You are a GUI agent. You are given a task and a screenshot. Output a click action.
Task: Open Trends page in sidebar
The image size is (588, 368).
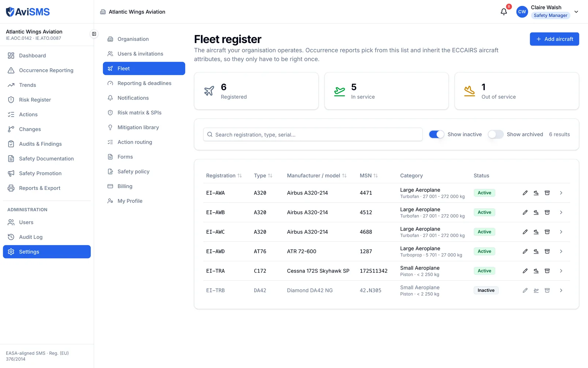click(47, 85)
